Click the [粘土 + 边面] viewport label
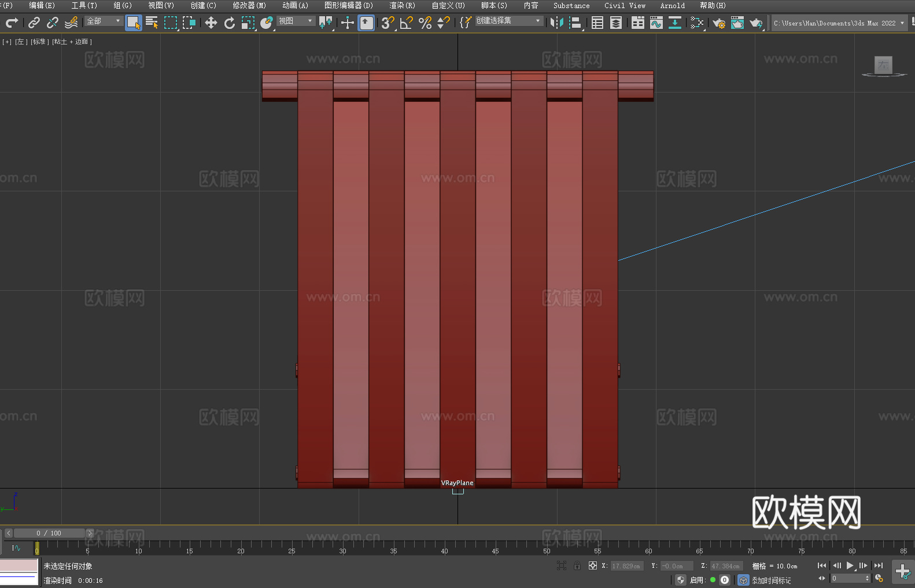This screenshot has height=588, width=915. 72,42
